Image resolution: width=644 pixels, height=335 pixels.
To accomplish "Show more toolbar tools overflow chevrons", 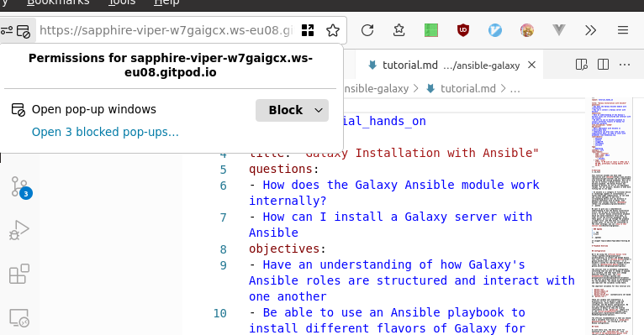I will (x=590, y=30).
